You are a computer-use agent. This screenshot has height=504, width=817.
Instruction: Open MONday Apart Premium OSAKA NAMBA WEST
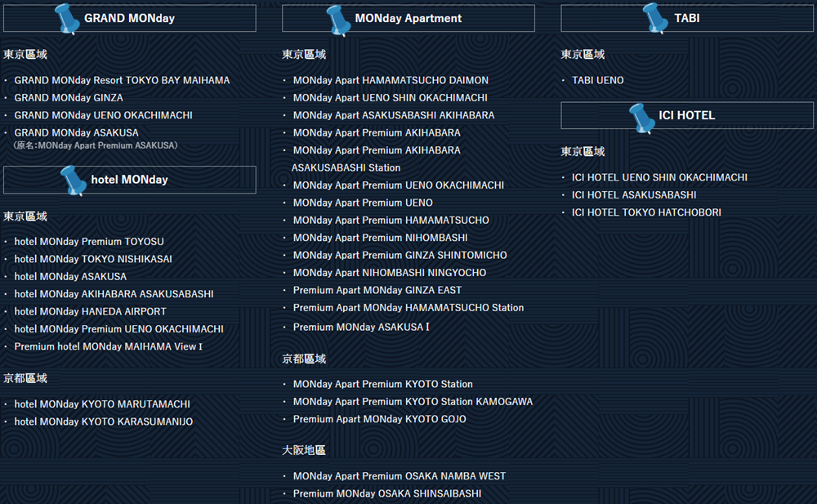(400, 476)
